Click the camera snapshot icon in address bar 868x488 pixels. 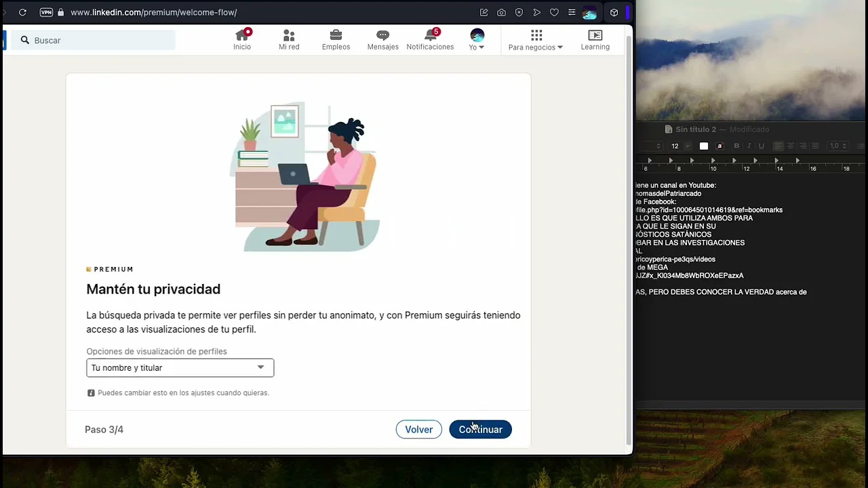tap(501, 12)
